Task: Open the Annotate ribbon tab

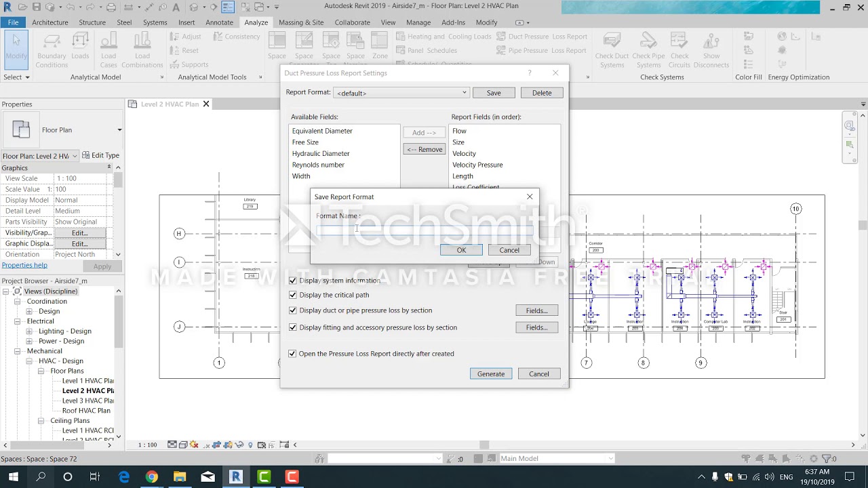Action: click(219, 22)
